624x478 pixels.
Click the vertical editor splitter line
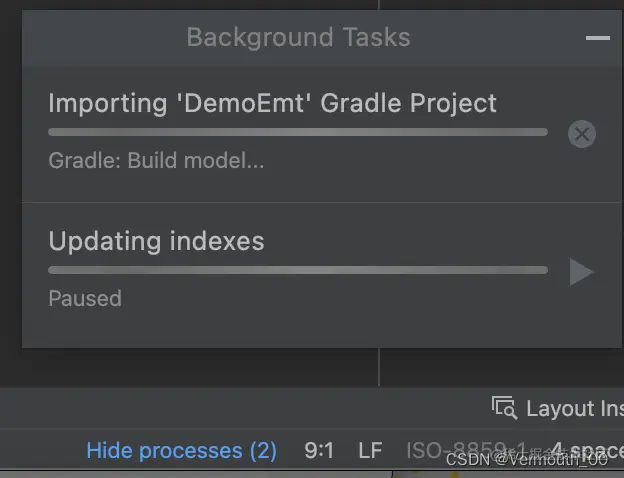(x=379, y=367)
